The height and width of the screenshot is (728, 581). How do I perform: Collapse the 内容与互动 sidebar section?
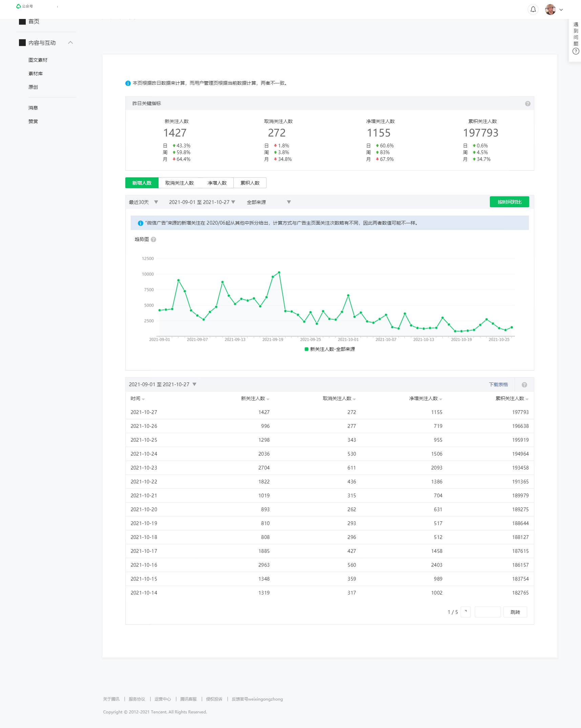coord(70,43)
